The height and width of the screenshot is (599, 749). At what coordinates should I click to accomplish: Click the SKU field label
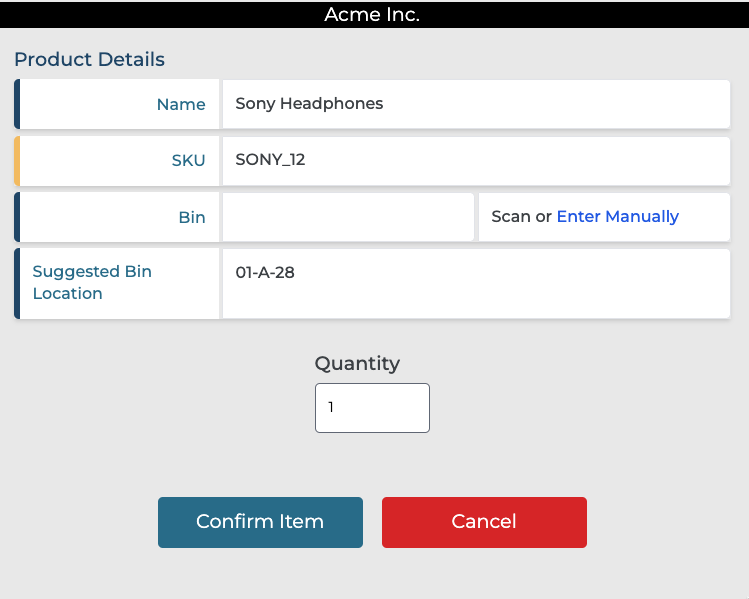tap(188, 161)
